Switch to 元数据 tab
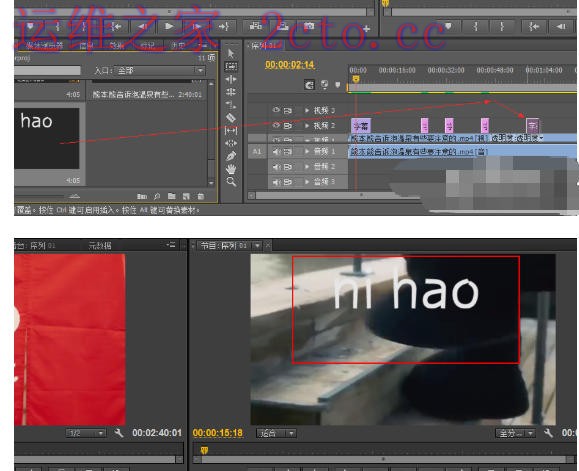 pyautogui.click(x=100, y=245)
